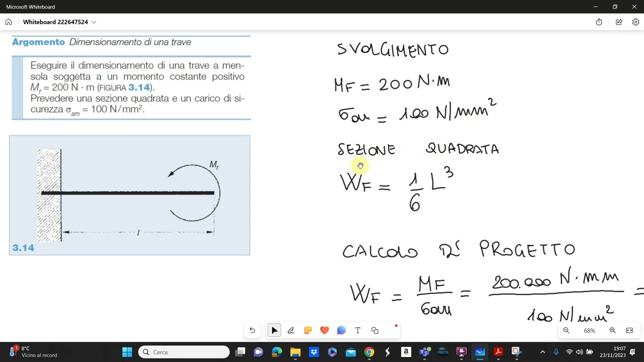644x362 pixels.
Task: Open Amazon app on the taskbar
Action: (406, 352)
